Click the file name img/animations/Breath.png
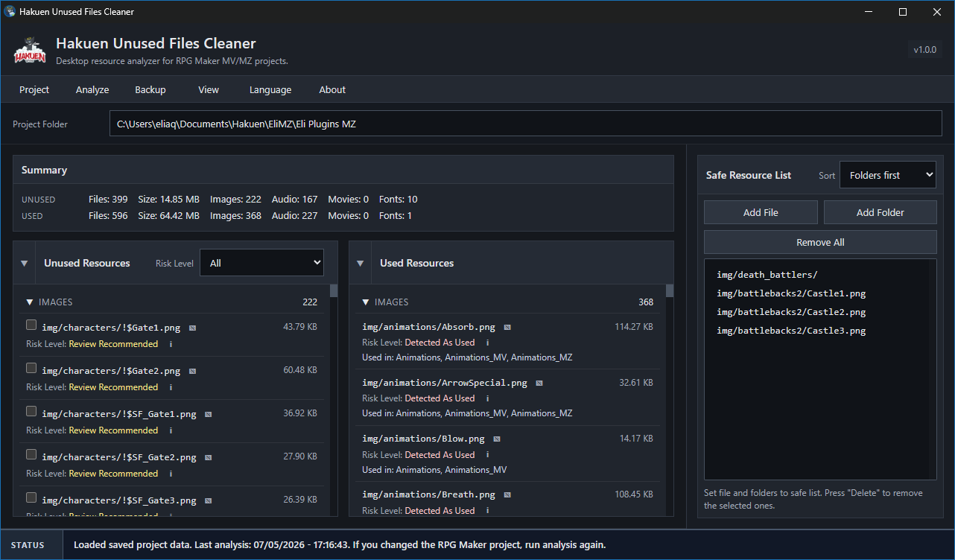Screen dimensions: 955x560 click(x=429, y=494)
